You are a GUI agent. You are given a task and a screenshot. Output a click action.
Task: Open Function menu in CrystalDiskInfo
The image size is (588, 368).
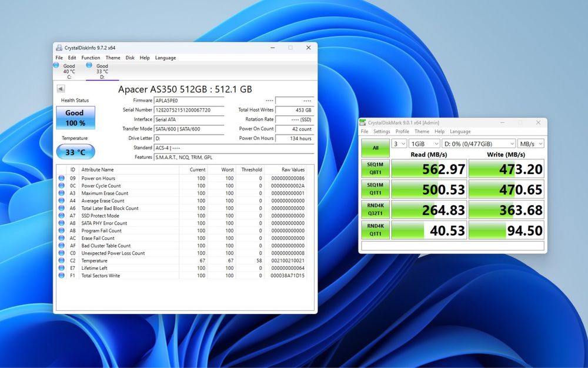coord(91,58)
